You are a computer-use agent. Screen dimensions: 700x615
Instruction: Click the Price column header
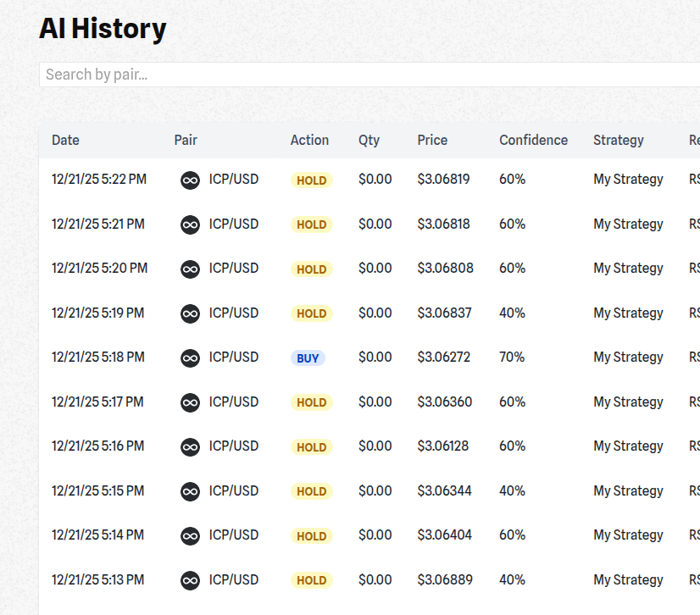432,141
